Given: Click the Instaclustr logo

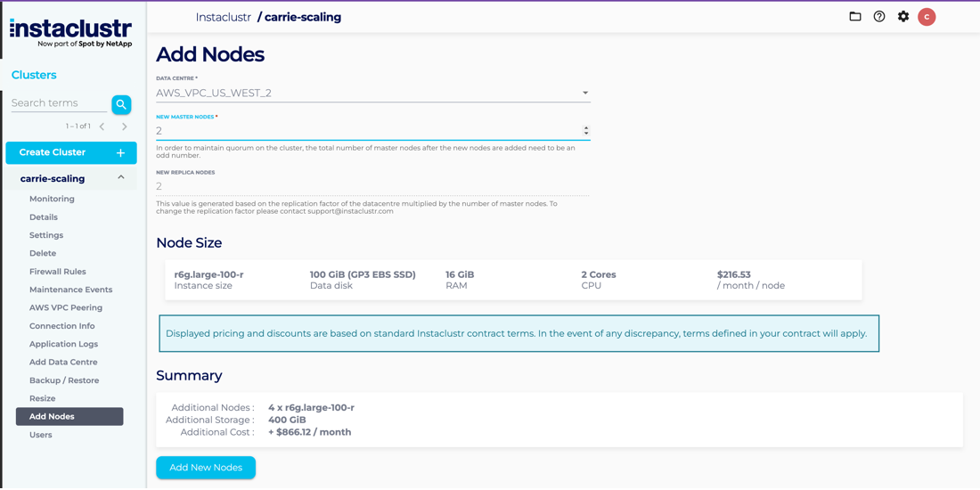Looking at the screenshot, I should pos(70,32).
